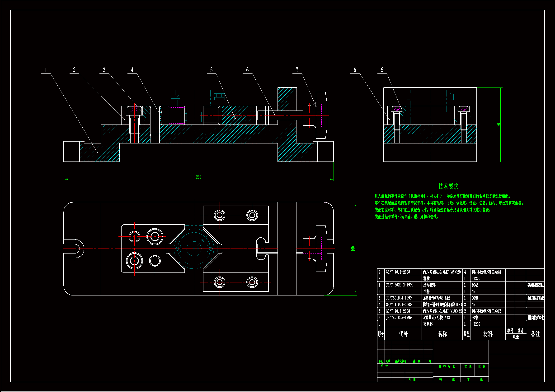Select the 名称 column header
The image size is (555, 392).
click(x=442, y=334)
